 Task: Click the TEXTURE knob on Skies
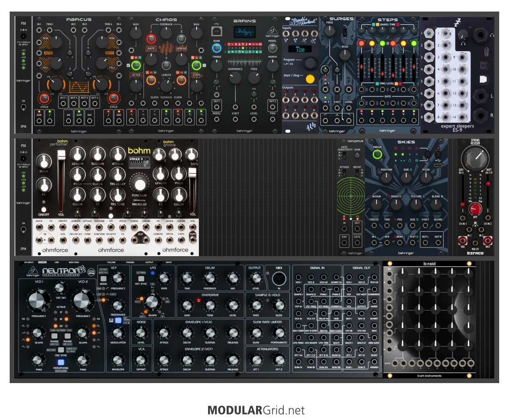click(416, 204)
